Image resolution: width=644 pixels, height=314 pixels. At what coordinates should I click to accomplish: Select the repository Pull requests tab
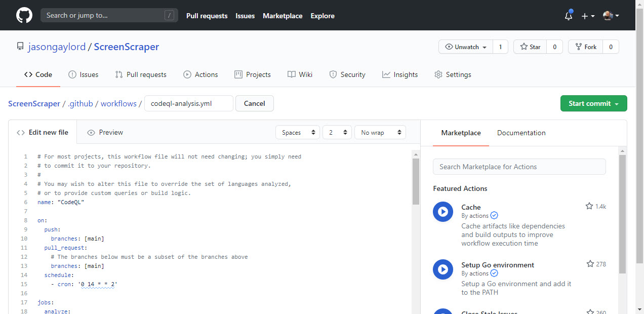coord(141,74)
